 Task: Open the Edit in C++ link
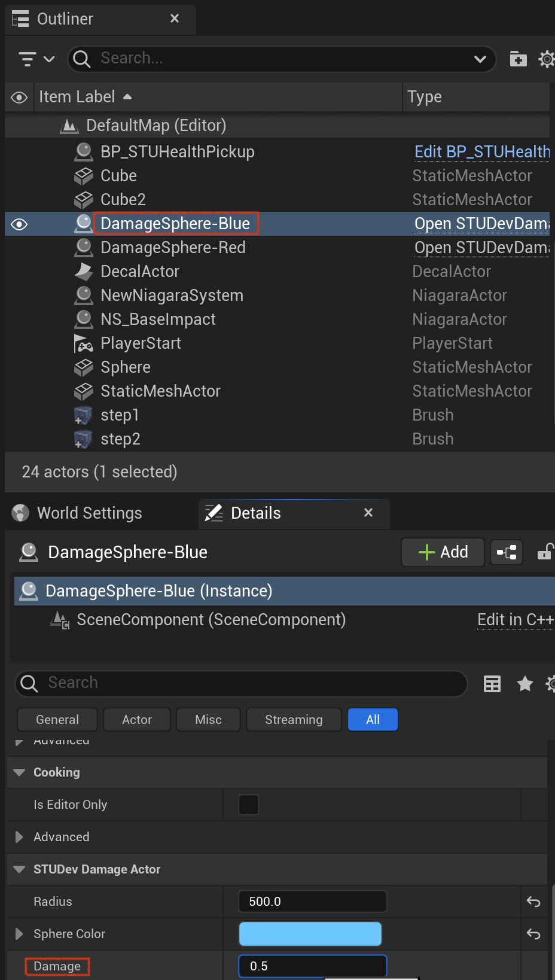(516, 620)
